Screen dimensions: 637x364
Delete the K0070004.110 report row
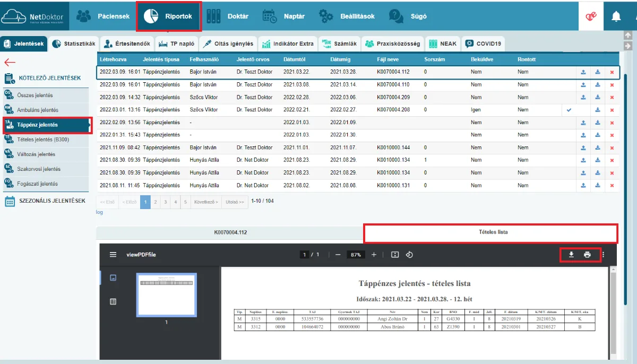[612, 85]
